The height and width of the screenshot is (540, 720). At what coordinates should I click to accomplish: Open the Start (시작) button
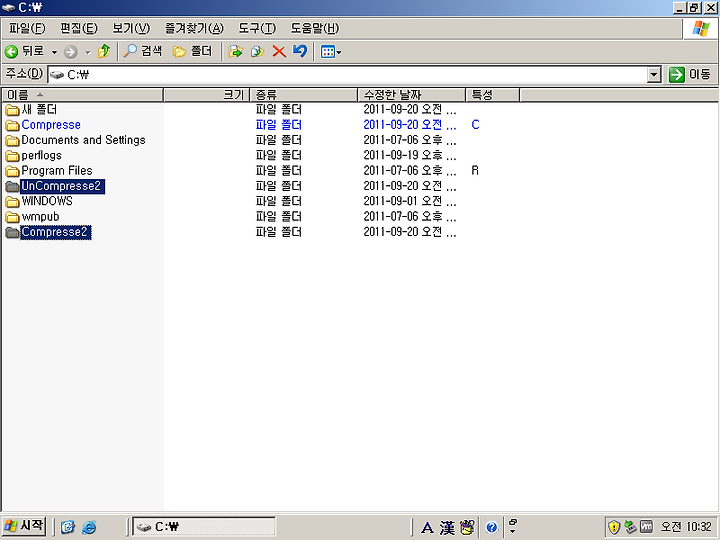pos(24,526)
